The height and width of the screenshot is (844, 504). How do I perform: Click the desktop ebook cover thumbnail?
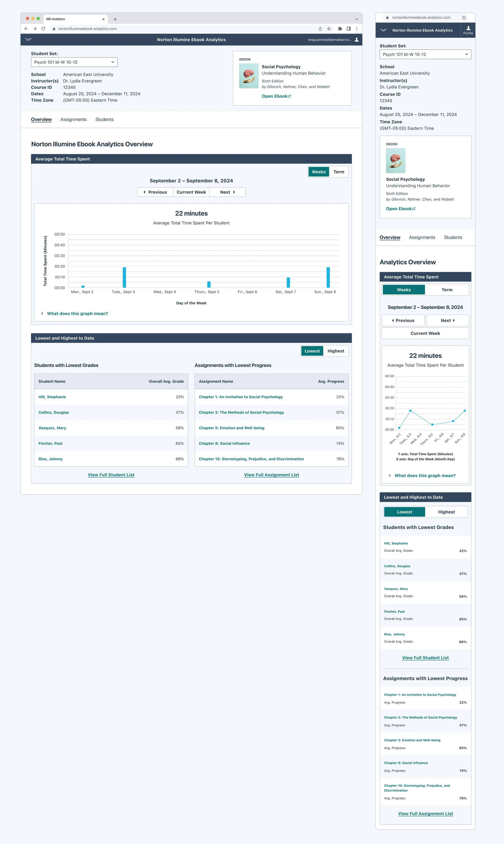pyautogui.click(x=249, y=76)
